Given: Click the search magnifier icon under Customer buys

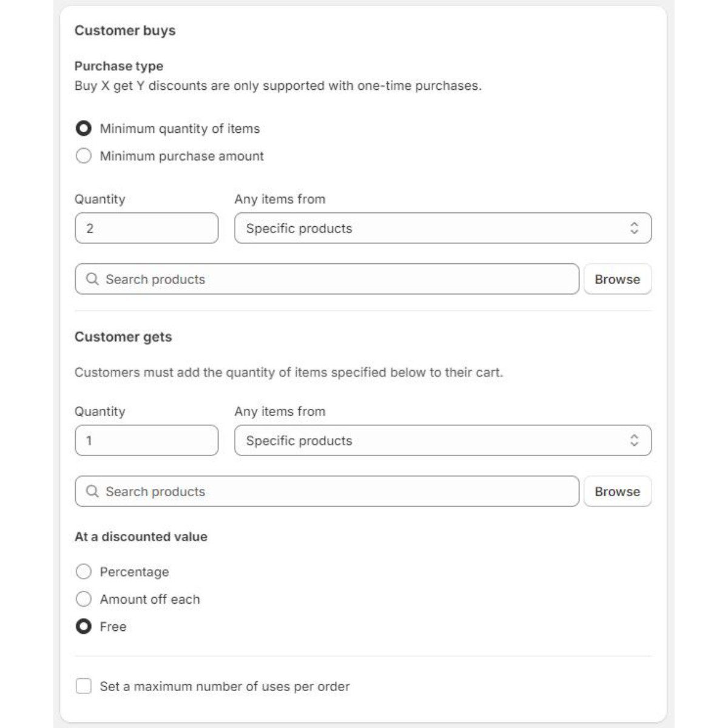Looking at the screenshot, I should 92,279.
